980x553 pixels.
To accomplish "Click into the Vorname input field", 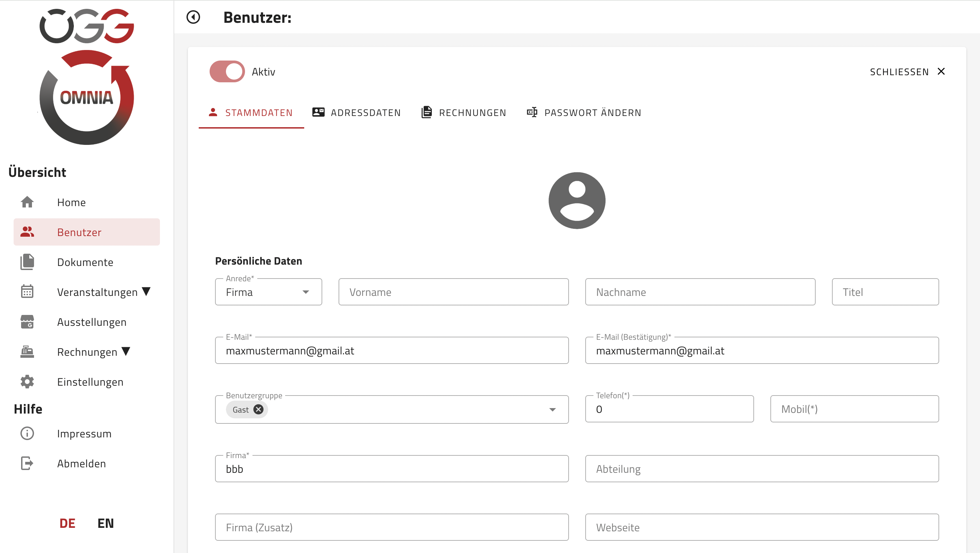I will [x=454, y=292].
